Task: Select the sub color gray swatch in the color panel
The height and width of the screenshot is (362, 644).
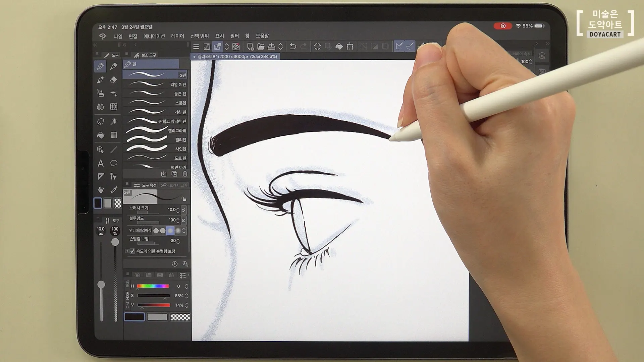Action: (157, 317)
